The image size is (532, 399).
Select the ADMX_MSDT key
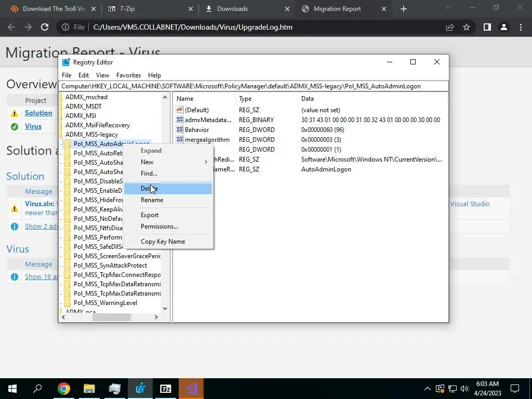(84, 106)
